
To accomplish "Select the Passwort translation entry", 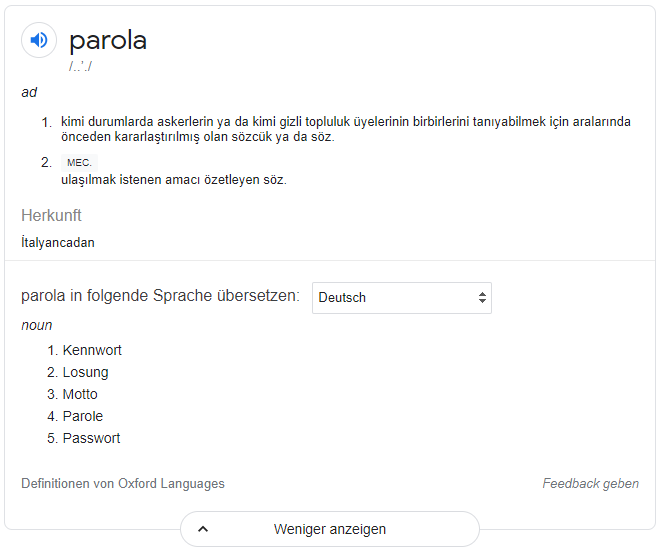I will (91, 438).
